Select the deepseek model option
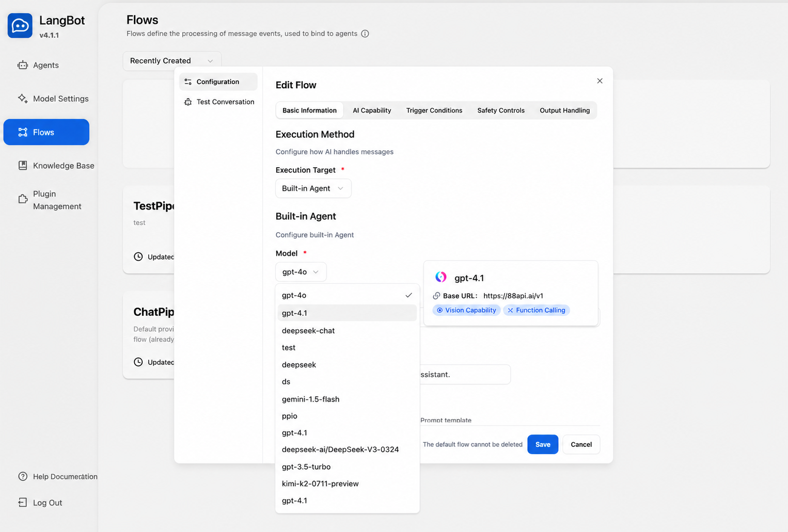This screenshot has width=788, height=532. pos(347,364)
